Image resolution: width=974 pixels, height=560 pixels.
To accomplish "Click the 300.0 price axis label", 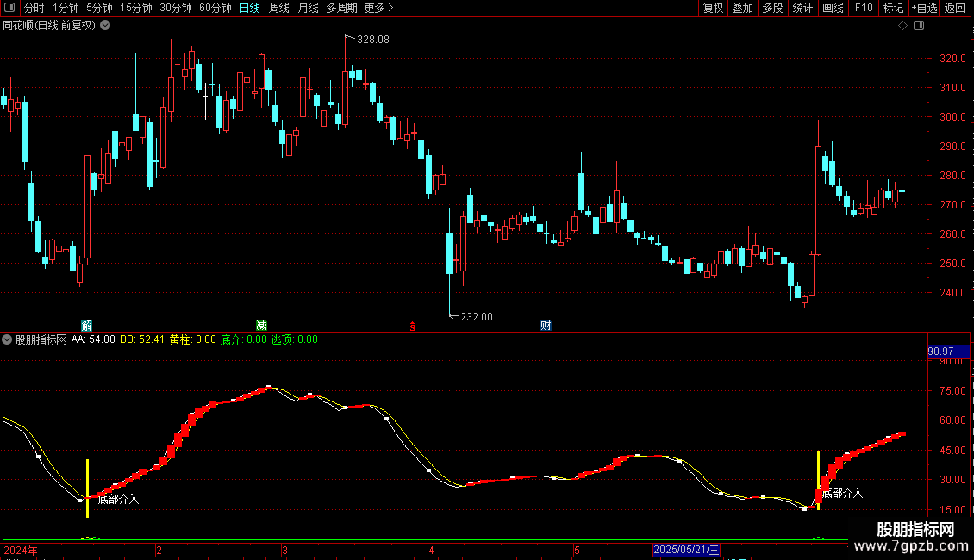I will click(952, 117).
